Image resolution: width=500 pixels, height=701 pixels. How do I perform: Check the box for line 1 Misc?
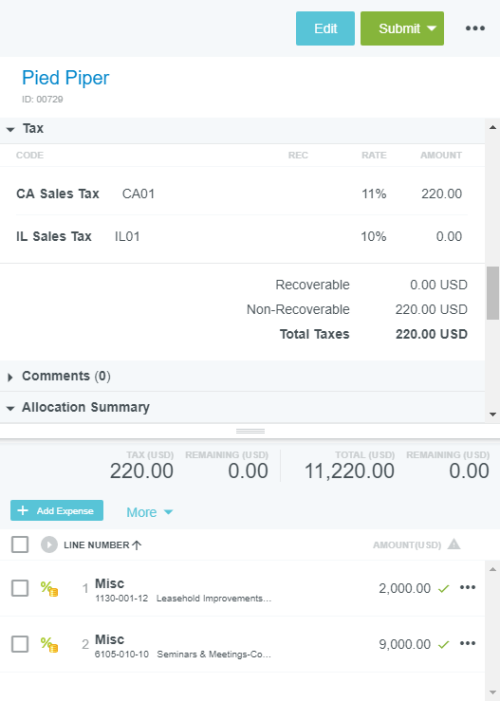(20, 588)
